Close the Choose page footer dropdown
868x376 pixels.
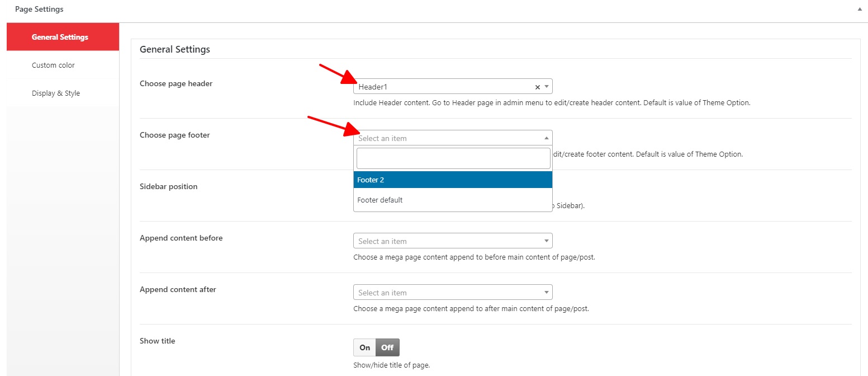(546, 138)
